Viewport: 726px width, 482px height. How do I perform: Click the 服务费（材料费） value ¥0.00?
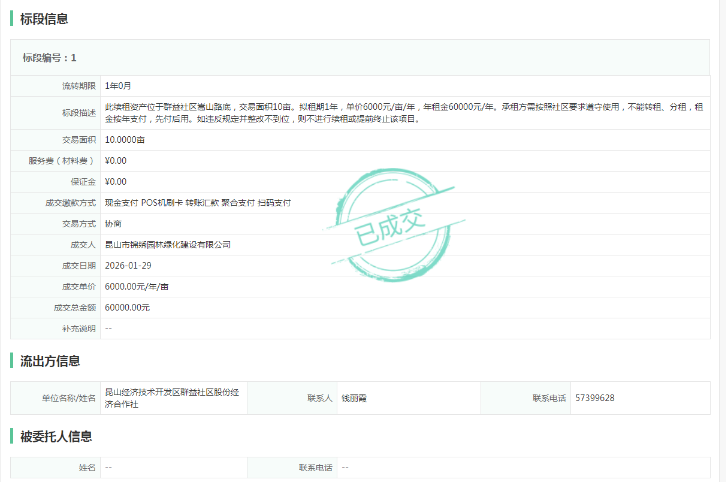click(116, 161)
